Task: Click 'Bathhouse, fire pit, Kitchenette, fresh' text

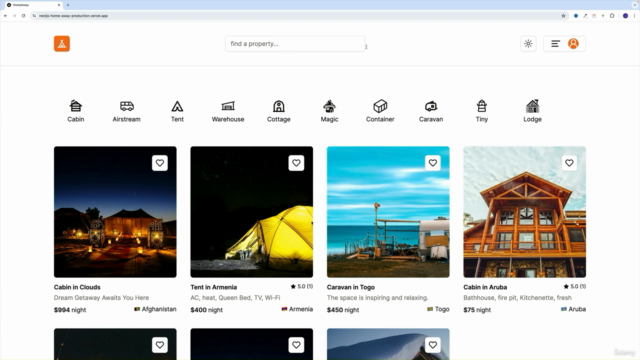Action: click(x=518, y=298)
